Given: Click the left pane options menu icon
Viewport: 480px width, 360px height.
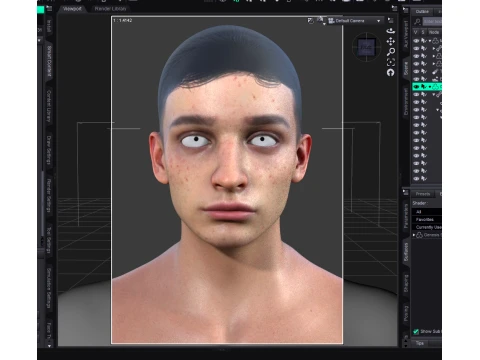Looking at the screenshot, I should tap(49, 9).
